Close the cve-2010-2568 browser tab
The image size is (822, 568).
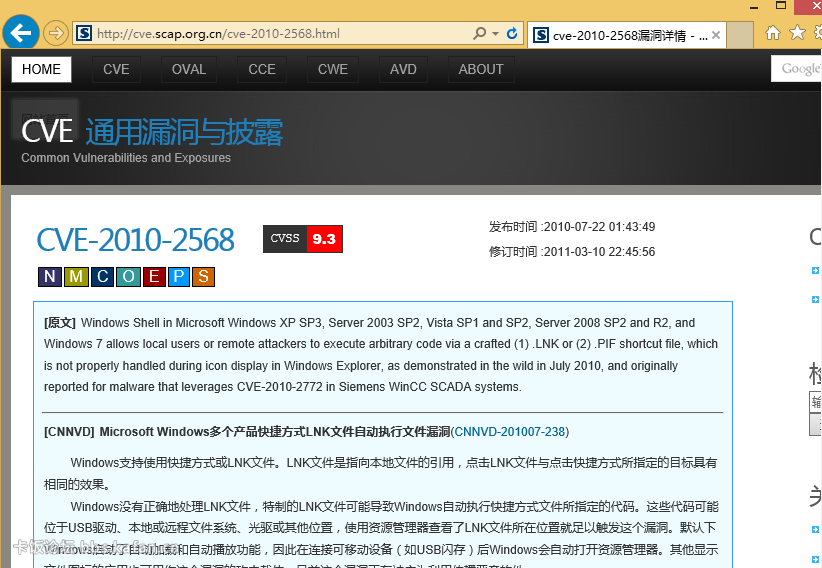point(716,35)
